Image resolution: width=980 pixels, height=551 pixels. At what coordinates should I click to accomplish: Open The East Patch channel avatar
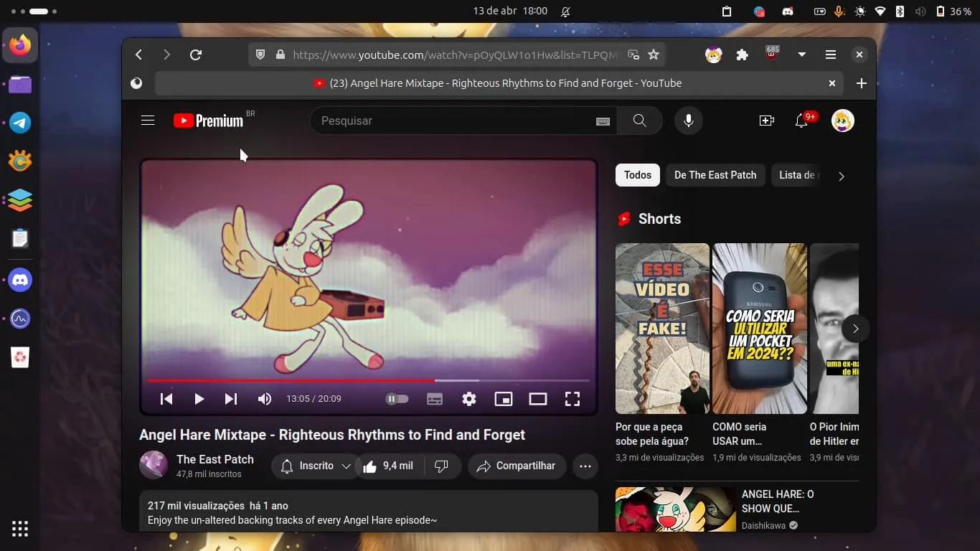(x=154, y=466)
